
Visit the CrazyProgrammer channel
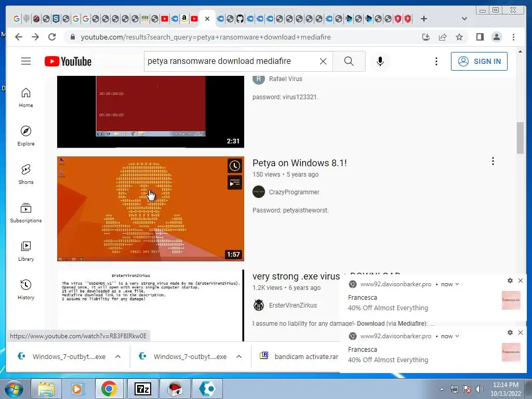(x=294, y=192)
